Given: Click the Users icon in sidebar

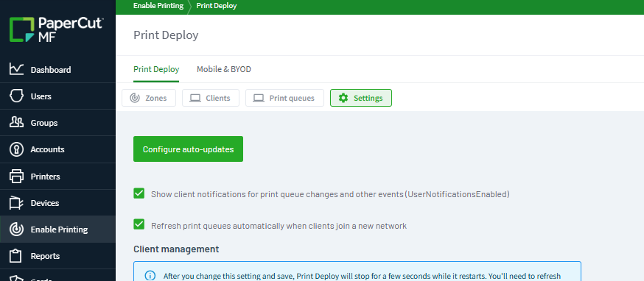Looking at the screenshot, I should click(x=16, y=96).
